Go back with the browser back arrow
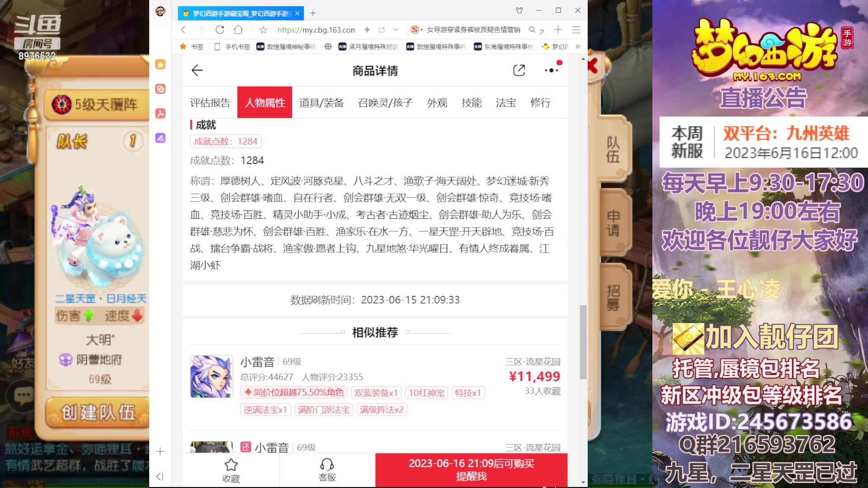Screen dimensions: 868x488 183,30
